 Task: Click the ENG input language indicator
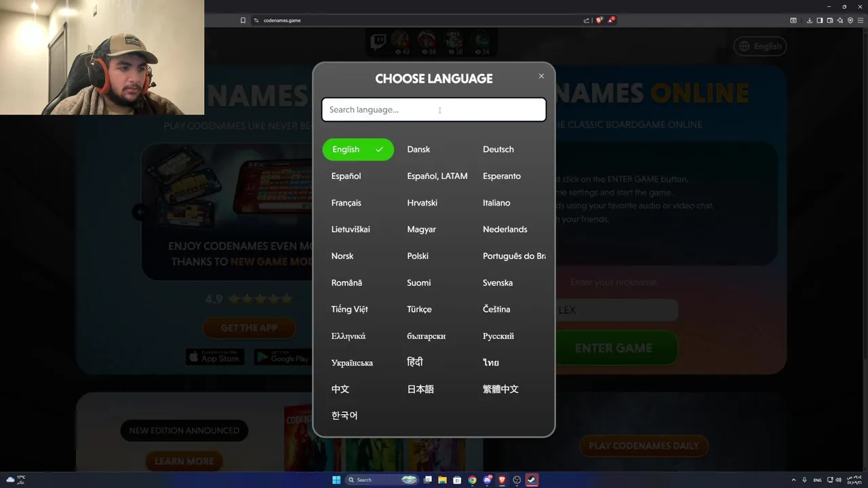(x=817, y=480)
